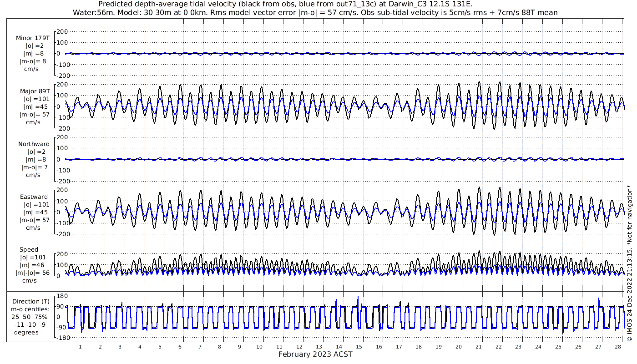Click the 'Speed' panel label
This screenshot has height=364, width=637.
[29, 250]
